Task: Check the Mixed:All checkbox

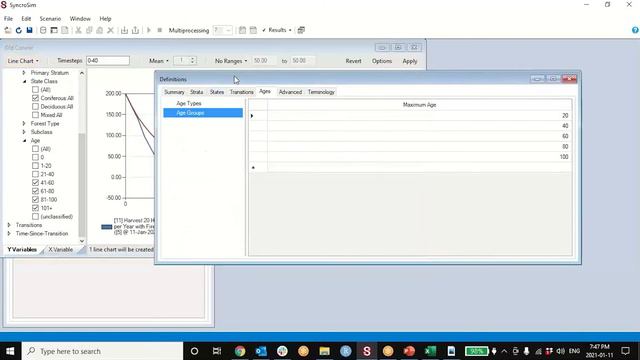Action: [36, 115]
